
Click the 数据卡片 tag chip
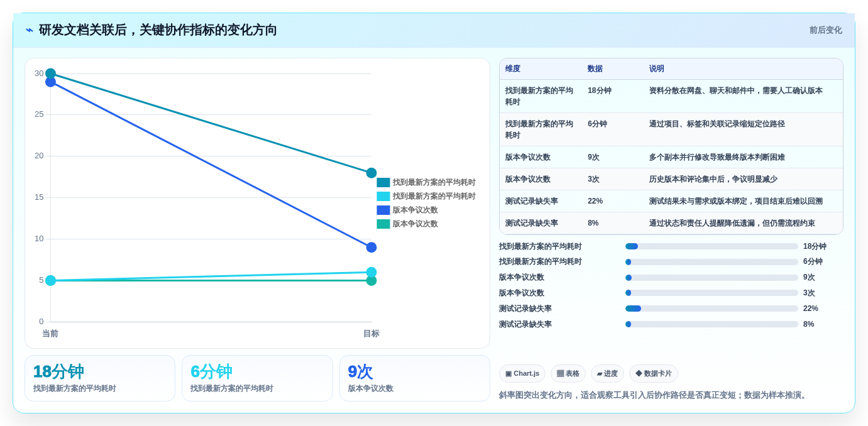point(654,373)
